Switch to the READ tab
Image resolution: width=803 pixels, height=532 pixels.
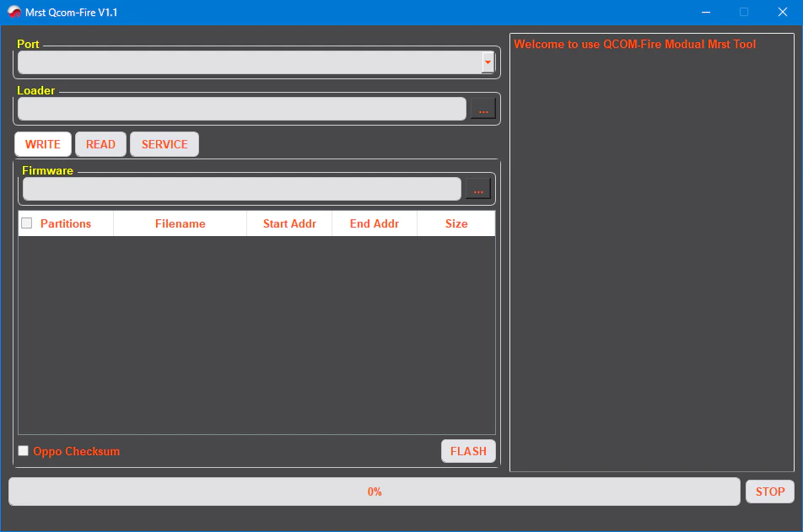tap(100, 144)
